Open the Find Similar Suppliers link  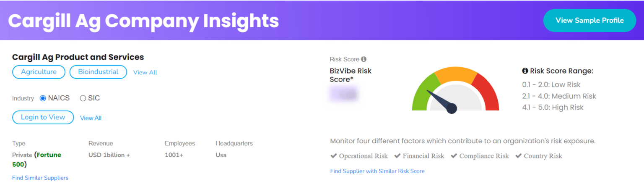pos(40,178)
